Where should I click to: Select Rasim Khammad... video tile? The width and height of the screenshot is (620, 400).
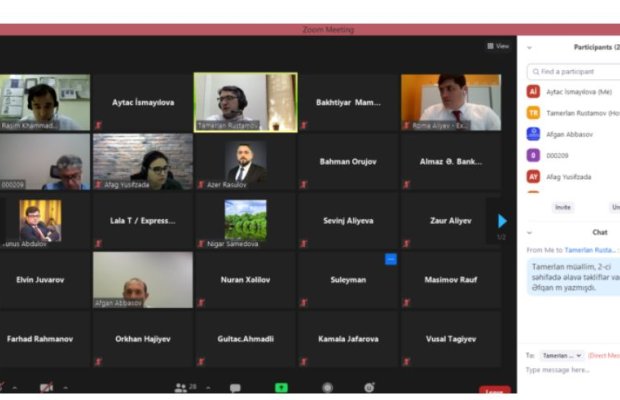45,102
